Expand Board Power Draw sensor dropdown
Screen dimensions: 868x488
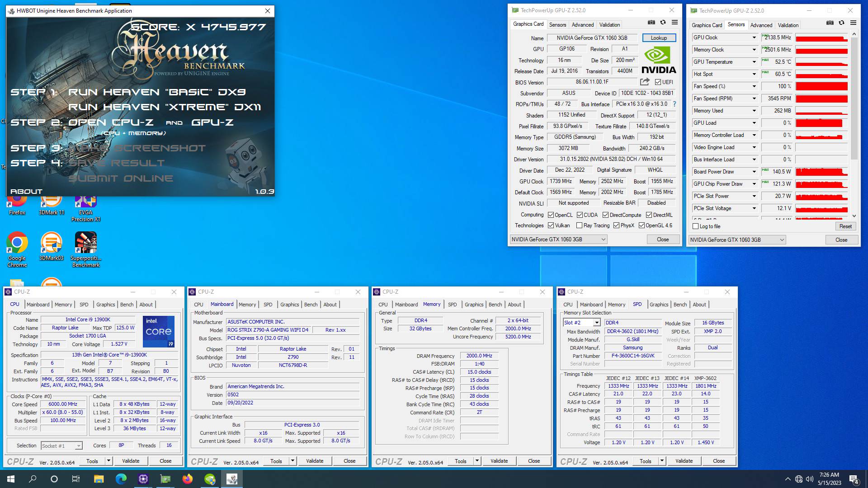tap(754, 172)
